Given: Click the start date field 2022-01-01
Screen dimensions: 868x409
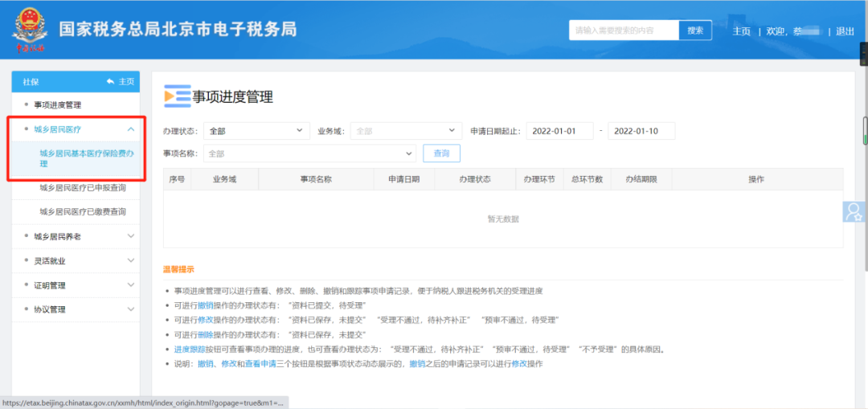Looking at the screenshot, I should point(559,131).
